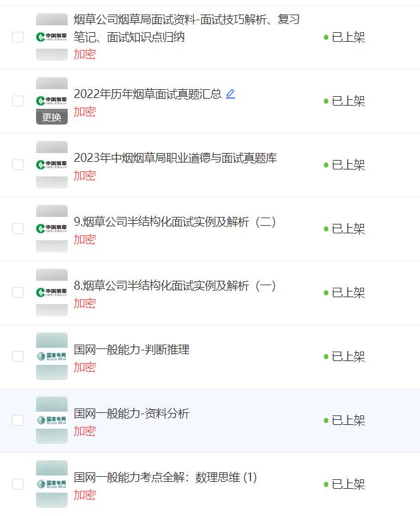Click 更换 on the 2022年 course thumbnail
This screenshot has height=516, width=420.
coord(52,117)
